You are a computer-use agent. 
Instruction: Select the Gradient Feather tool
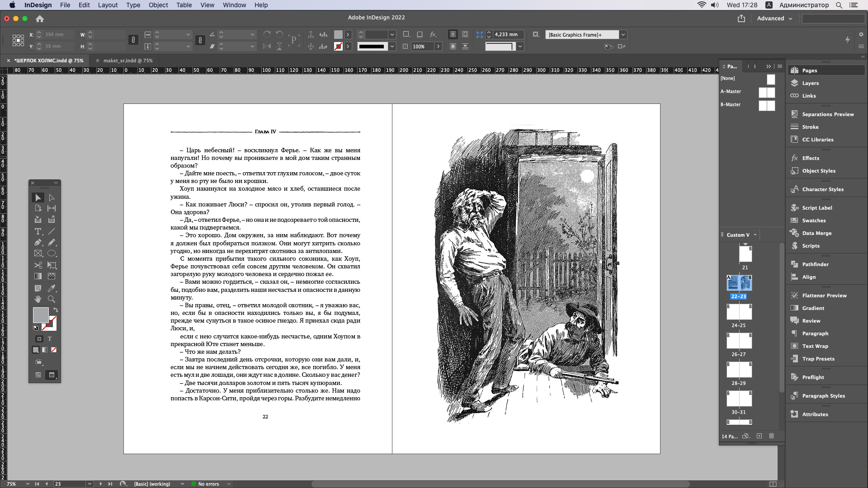(x=52, y=276)
